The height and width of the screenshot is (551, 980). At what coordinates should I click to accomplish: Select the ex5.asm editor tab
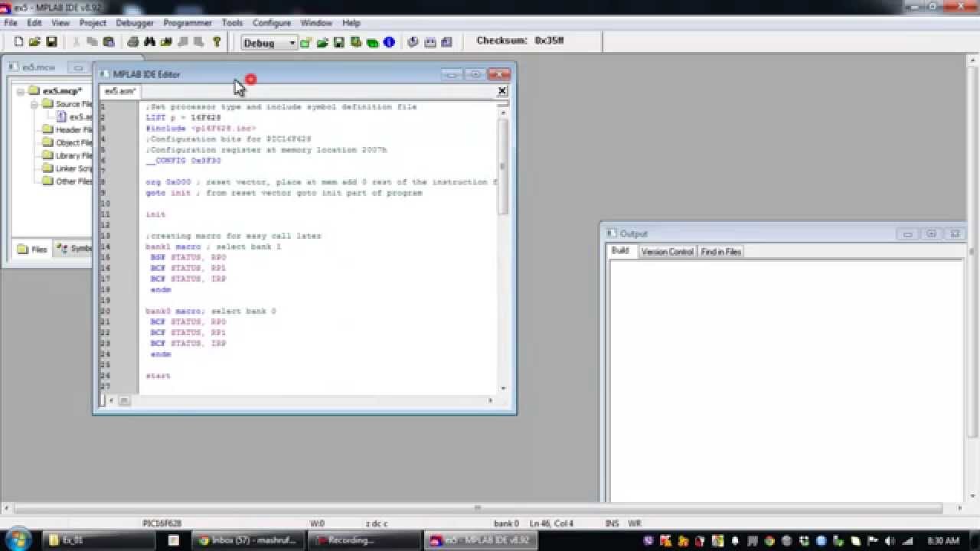coord(120,91)
